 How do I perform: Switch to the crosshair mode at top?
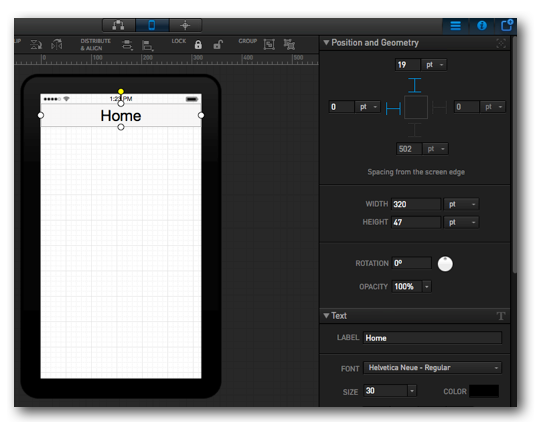point(185,25)
